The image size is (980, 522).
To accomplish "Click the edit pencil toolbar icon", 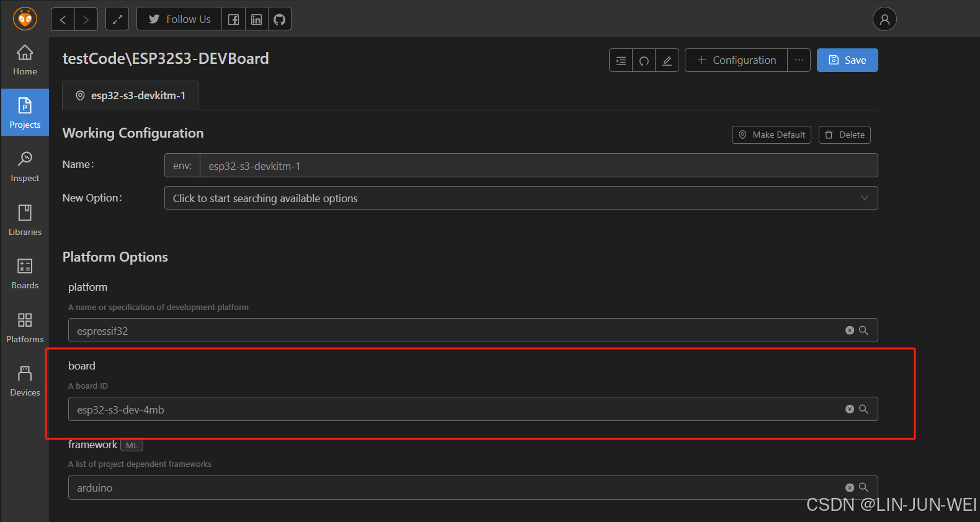I will pyautogui.click(x=667, y=60).
